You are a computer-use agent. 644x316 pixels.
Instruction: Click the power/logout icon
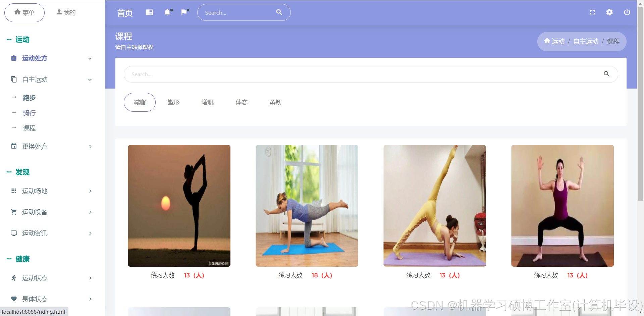click(x=627, y=12)
